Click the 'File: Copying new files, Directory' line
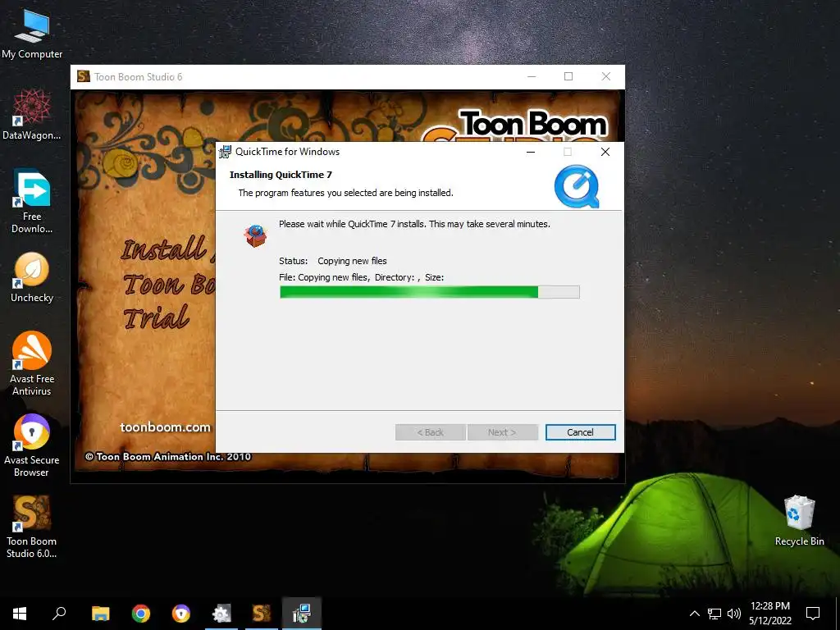 tap(361, 277)
